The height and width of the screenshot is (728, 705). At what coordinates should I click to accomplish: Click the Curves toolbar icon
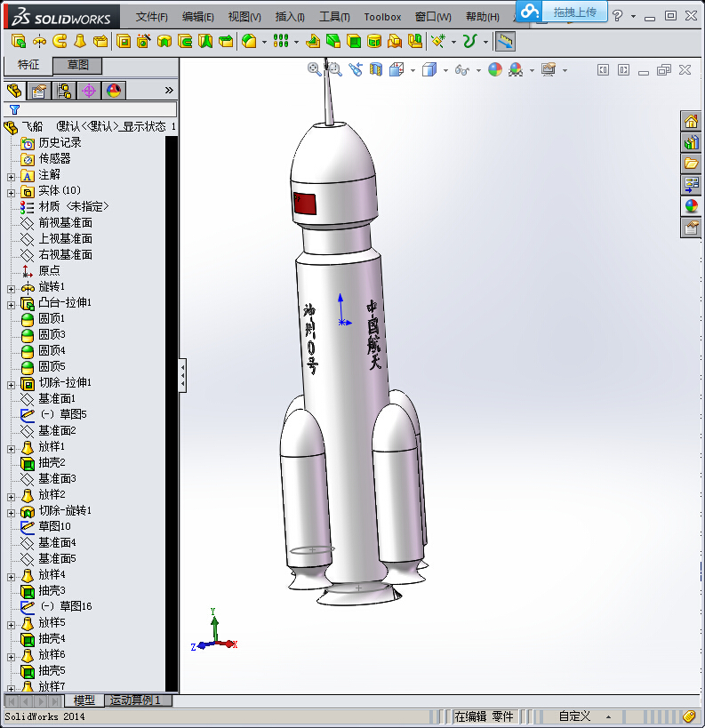click(470, 41)
